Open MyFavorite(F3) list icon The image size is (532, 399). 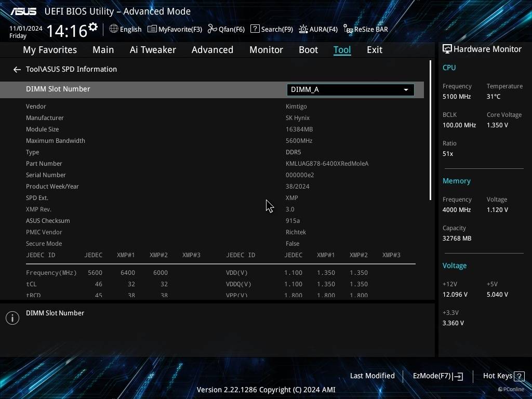pos(152,29)
